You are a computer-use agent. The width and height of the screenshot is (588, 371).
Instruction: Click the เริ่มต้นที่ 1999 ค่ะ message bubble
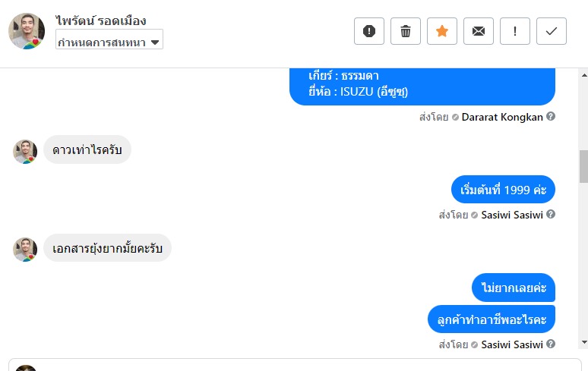[503, 190]
